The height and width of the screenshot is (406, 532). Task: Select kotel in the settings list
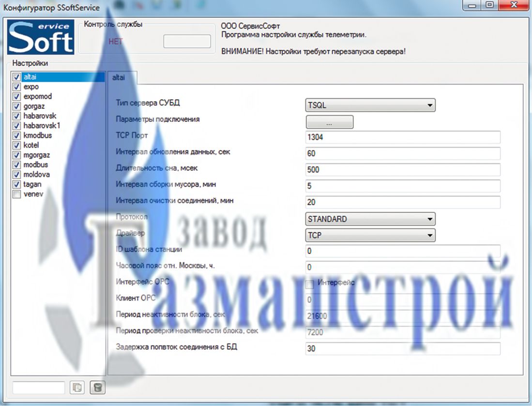pyautogui.click(x=31, y=146)
